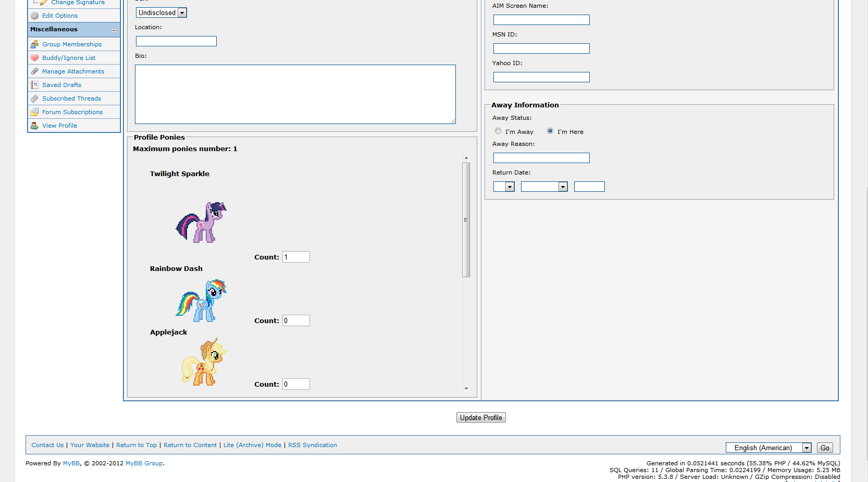Click the Twilight Sparkle pony image

point(201,223)
